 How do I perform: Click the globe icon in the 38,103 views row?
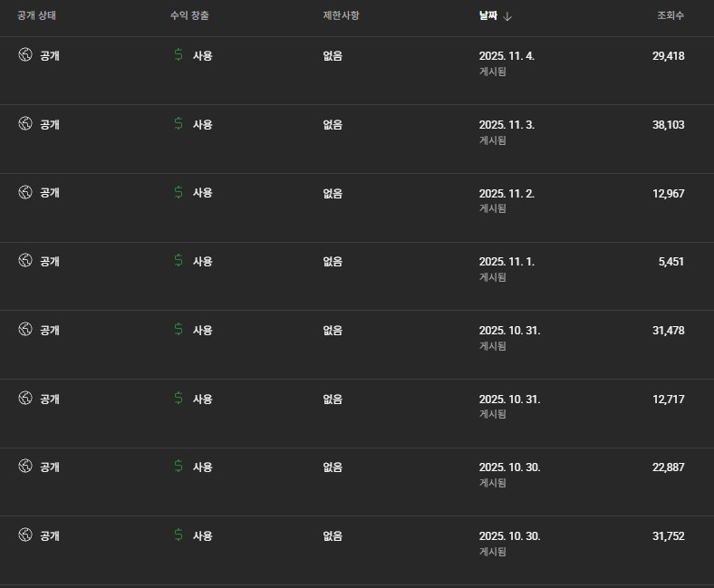pyautogui.click(x=25, y=124)
